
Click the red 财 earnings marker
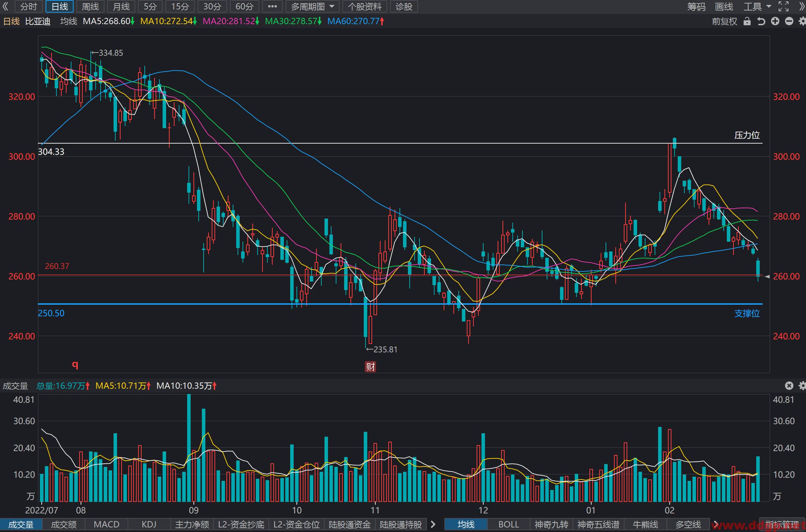pos(370,367)
